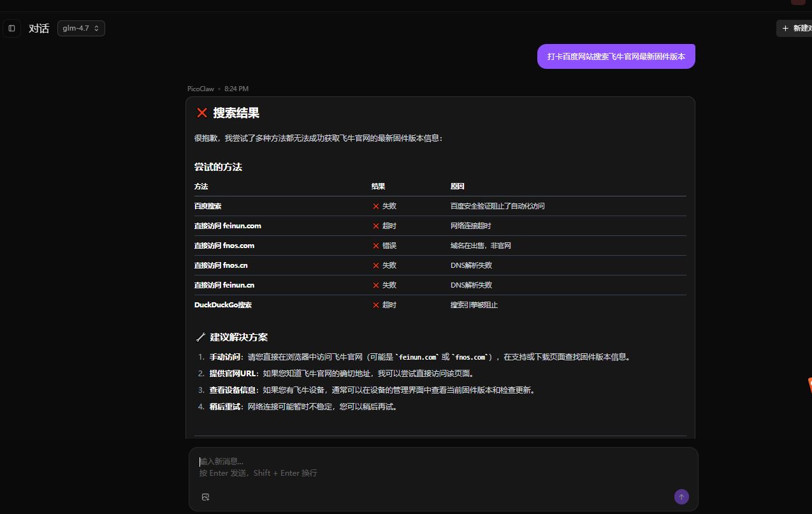Click the 建议解决方案 heading

(x=239, y=337)
